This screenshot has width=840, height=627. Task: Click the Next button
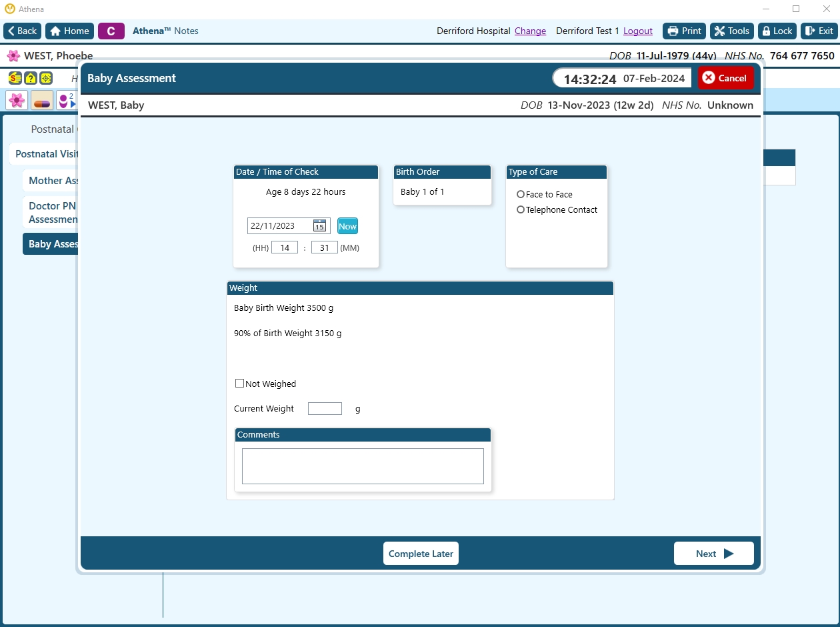point(714,554)
